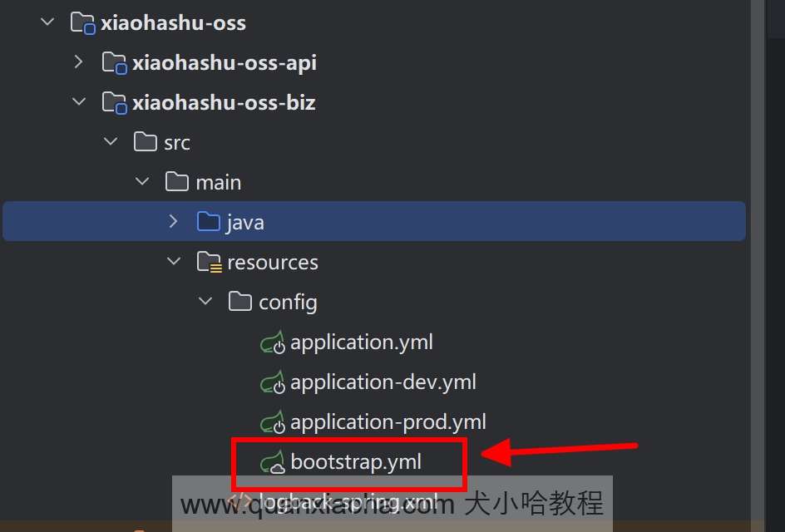The image size is (785, 532).
Task: Click the xiaohashu-oss module folder icon
Action: 82,23
